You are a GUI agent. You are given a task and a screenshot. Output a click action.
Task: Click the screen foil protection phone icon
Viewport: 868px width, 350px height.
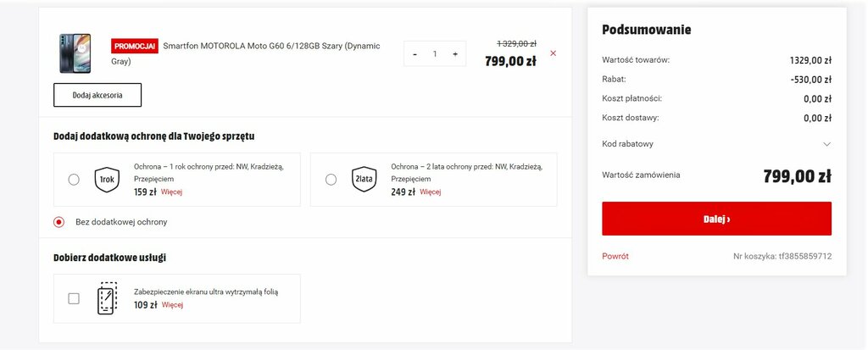tap(107, 298)
